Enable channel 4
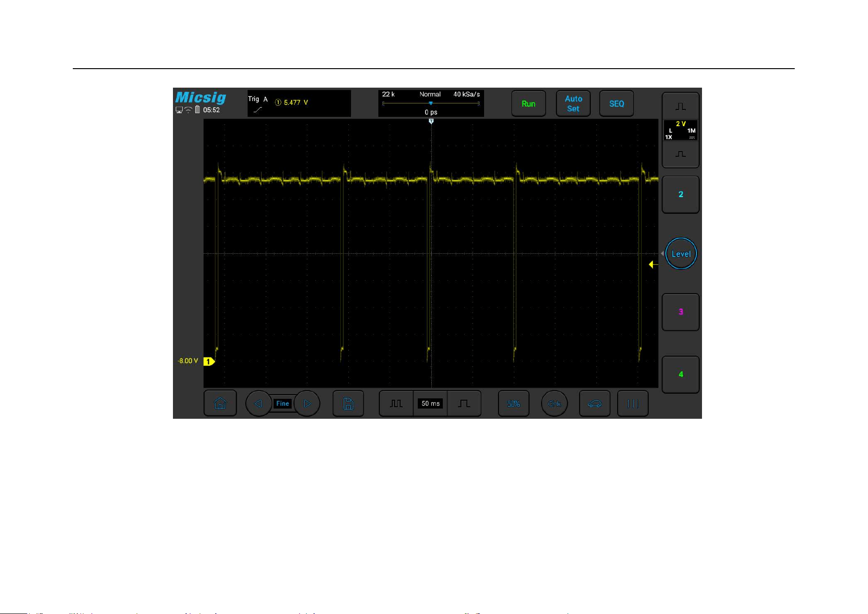 click(681, 374)
